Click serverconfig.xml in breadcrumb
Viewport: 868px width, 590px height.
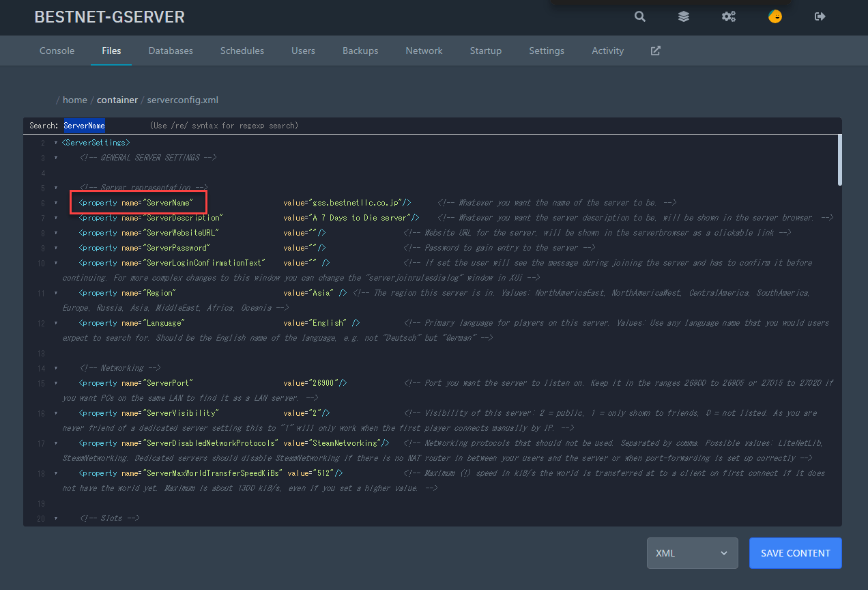point(183,100)
